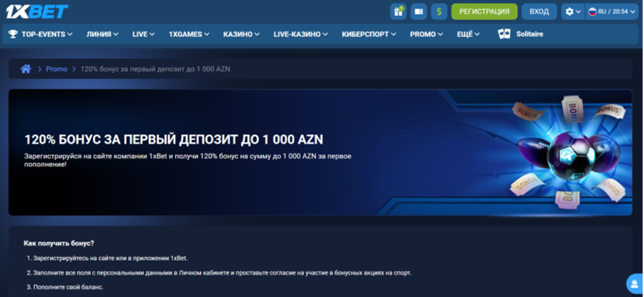The height and width of the screenshot is (297, 644).
Task: Open the dollar payments icon
Action: [439, 11]
